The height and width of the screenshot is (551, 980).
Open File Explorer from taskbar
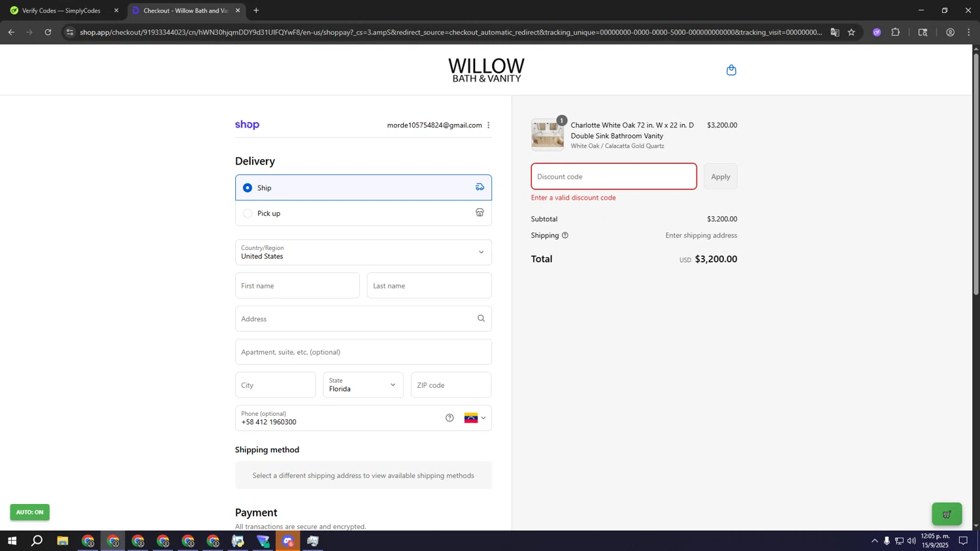(63, 541)
